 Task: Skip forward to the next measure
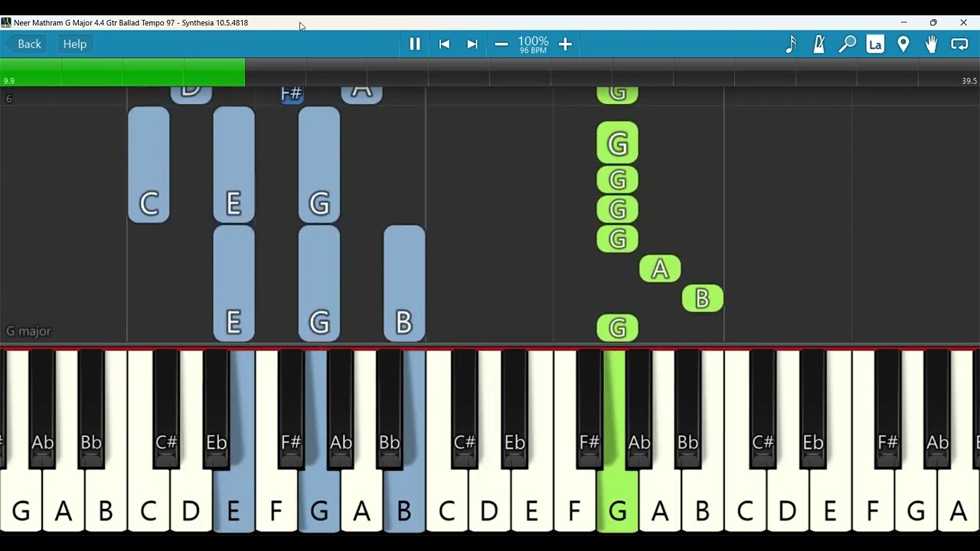472,44
